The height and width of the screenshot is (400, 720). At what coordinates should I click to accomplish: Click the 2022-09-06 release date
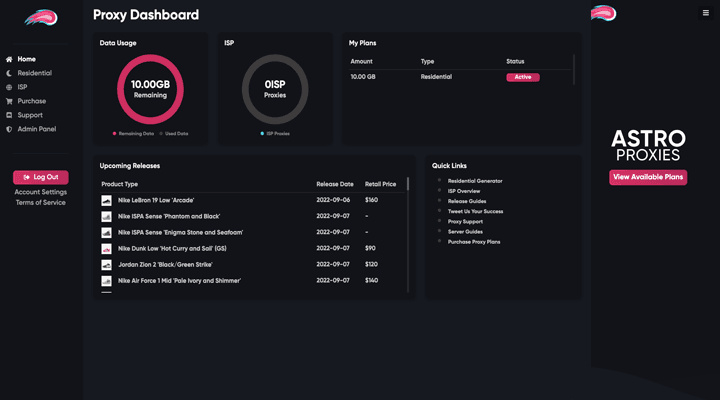pyautogui.click(x=333, y=200)
